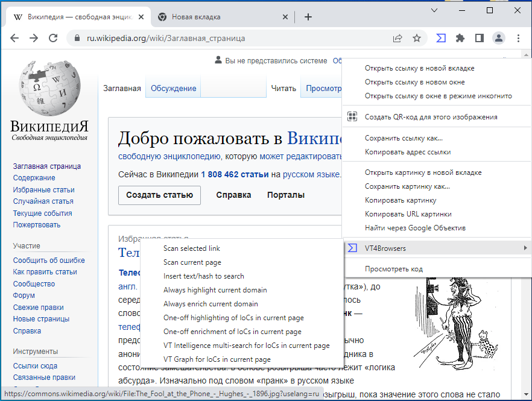Image resolution: width=532 pixels, height=401 pixels.
Task: Choose Сохранить картинку как...
Action: click(436, 186)
